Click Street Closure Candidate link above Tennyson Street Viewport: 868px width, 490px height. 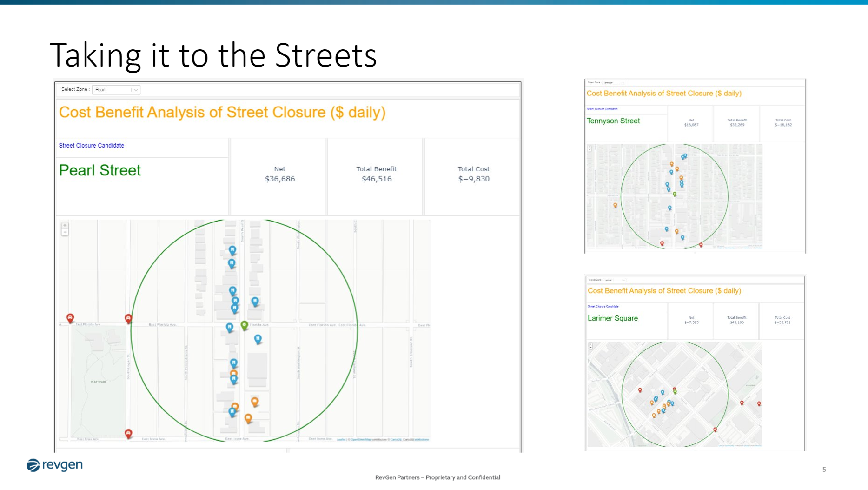pyautogui.click(x=602, y=109)
